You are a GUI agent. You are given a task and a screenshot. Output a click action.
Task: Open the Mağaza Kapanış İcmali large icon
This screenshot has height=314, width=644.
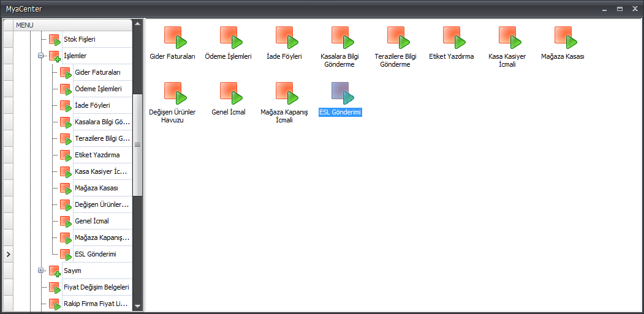[287, 93]
